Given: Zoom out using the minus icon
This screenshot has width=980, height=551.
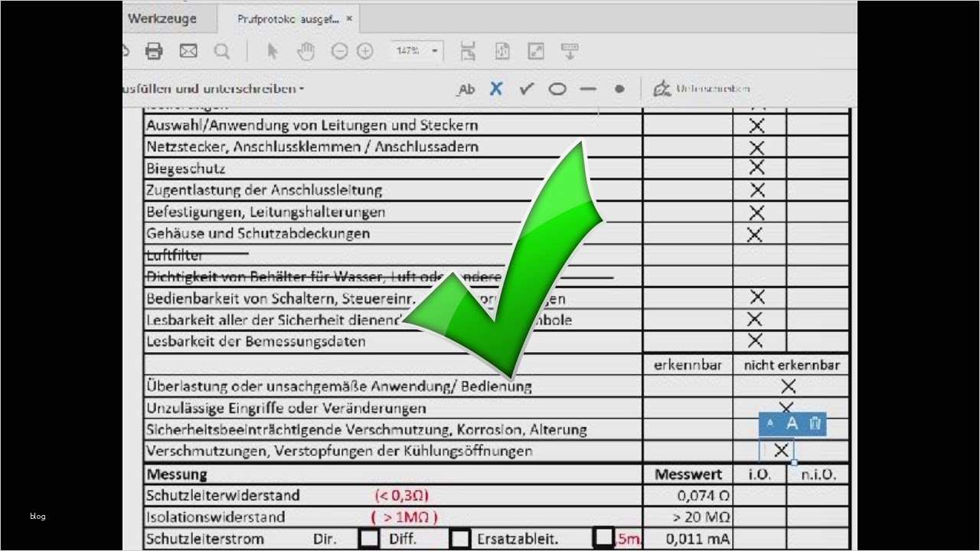Looking at the screenshot, I should tap(338, 51).
